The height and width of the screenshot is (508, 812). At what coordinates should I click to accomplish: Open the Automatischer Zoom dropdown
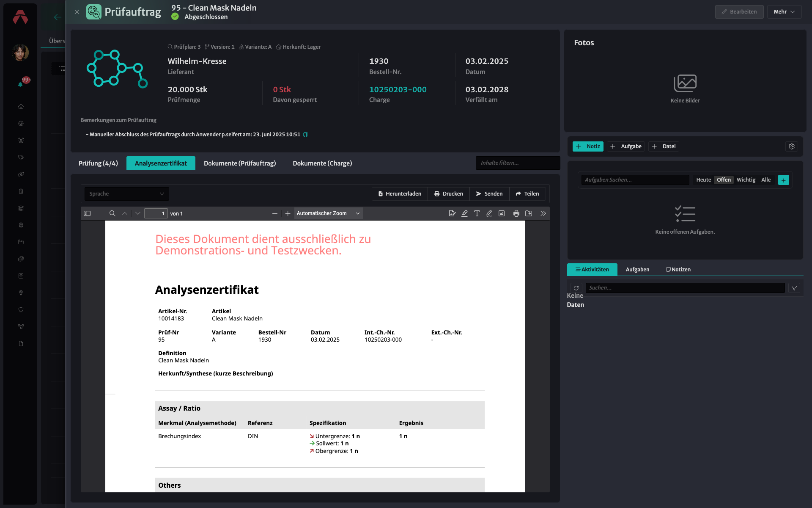(x=328, y=213)
